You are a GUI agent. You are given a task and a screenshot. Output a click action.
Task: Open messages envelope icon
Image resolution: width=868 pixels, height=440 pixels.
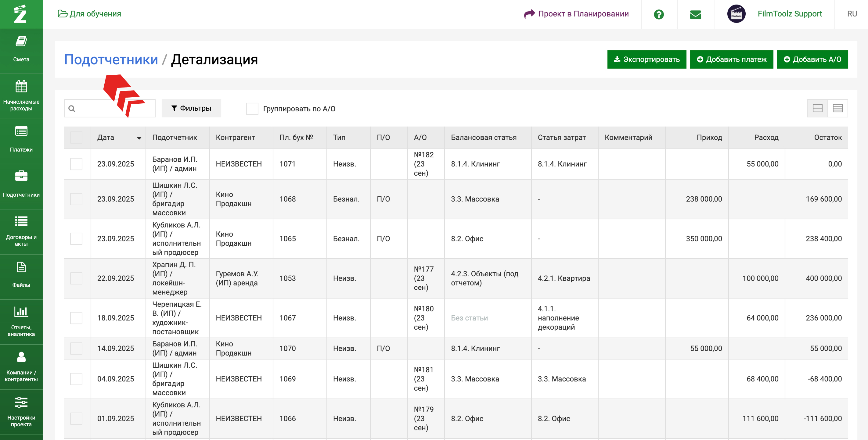695,14
